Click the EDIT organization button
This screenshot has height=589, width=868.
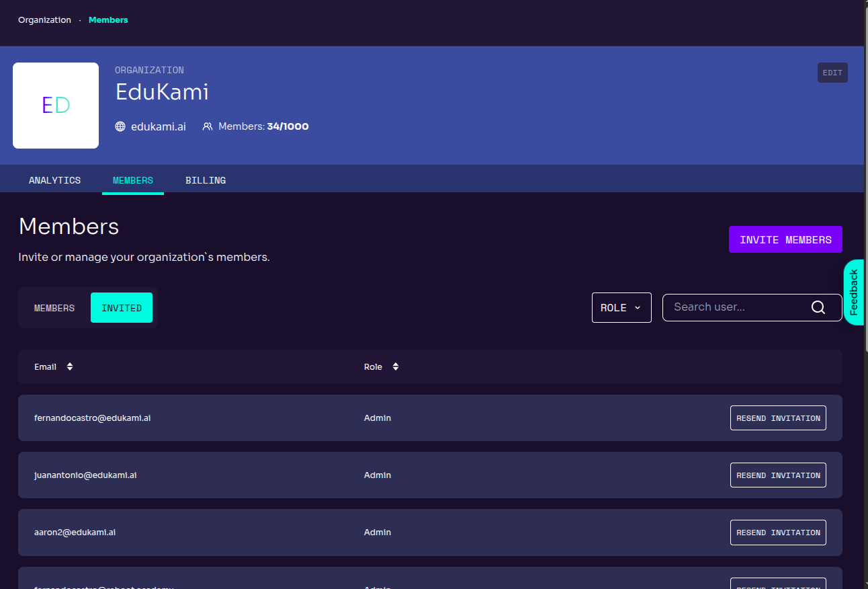832,73
